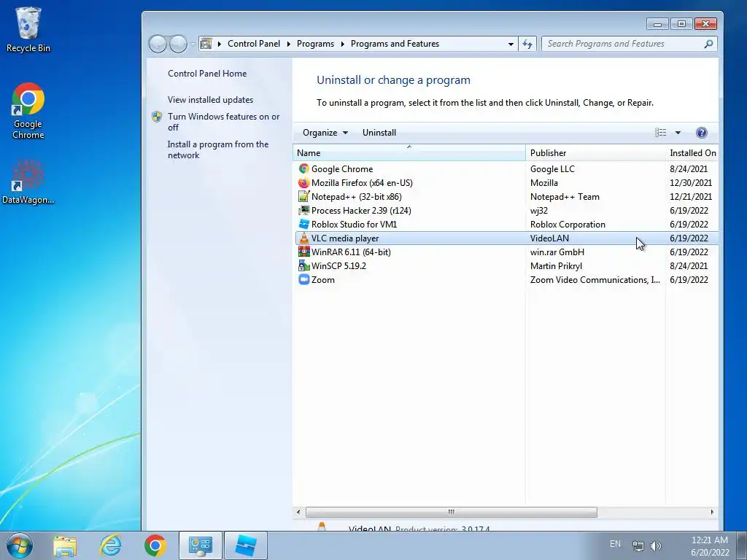Click the Notepad++ Team publisher cell
This screenshot has height=560, width=747.
click(x=565, y=197)
